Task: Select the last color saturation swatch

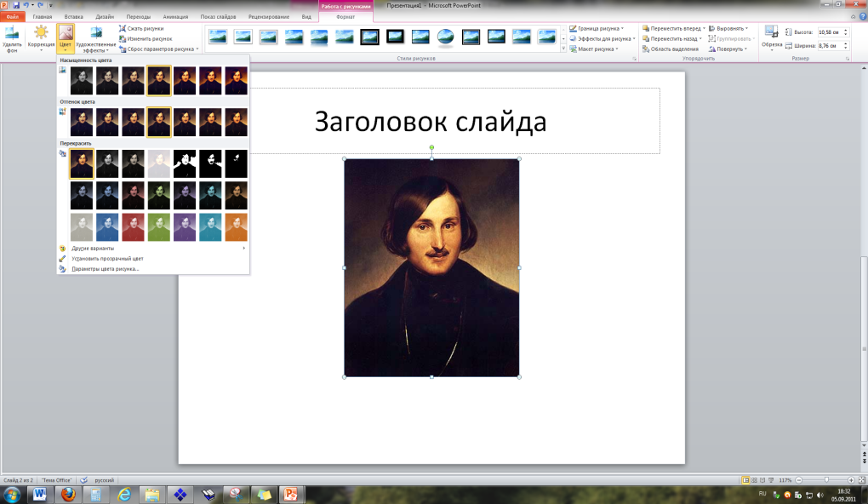Action: (x=236, y=80)
